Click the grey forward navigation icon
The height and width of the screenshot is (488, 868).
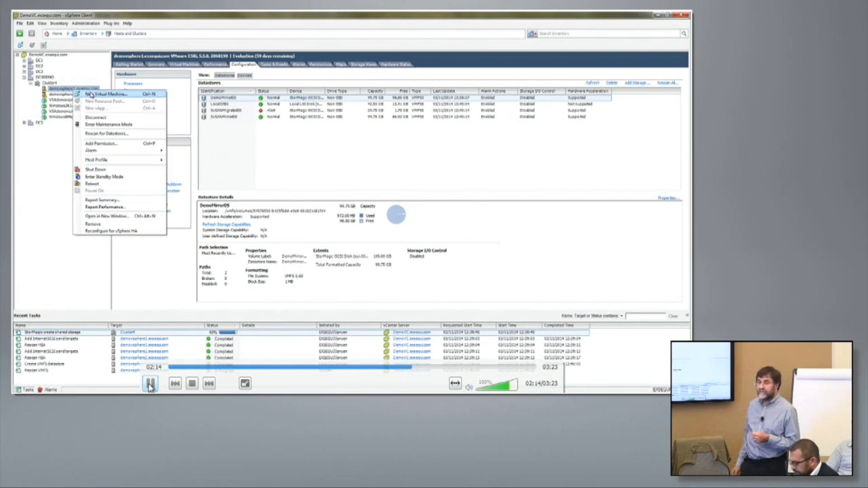tap(32, 34)
